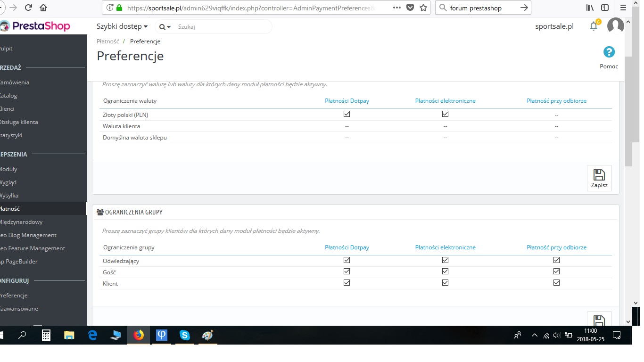This screenshot has height=362, width=644.
Task: Open Statystyki in the sidebar menu
Action: coord(11,135)
